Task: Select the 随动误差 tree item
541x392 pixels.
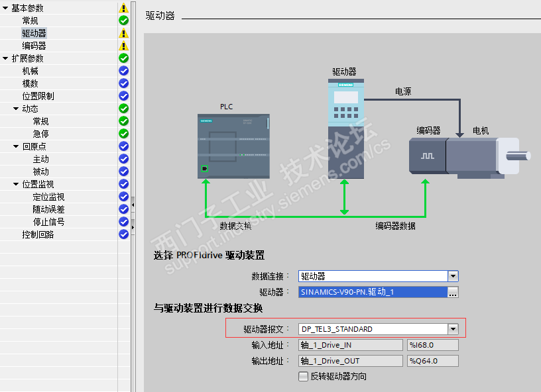Action: pyautogui.click(x=48, y=209)
